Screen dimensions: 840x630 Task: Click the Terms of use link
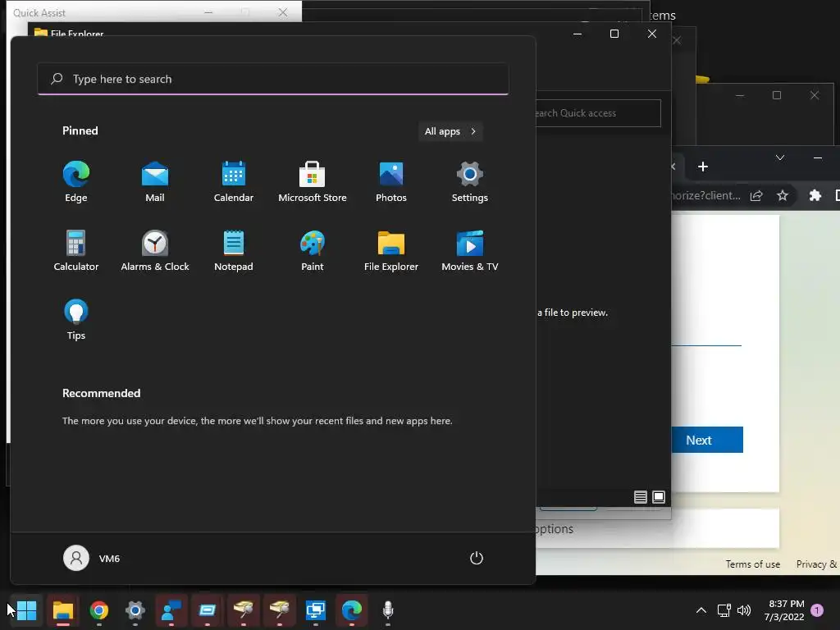point(753,564)
